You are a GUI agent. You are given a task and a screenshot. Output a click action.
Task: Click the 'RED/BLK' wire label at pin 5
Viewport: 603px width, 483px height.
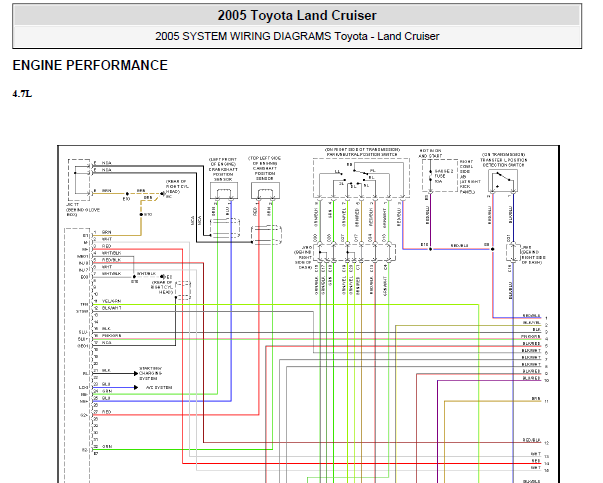pyautogui.click(x=112, y=260)
